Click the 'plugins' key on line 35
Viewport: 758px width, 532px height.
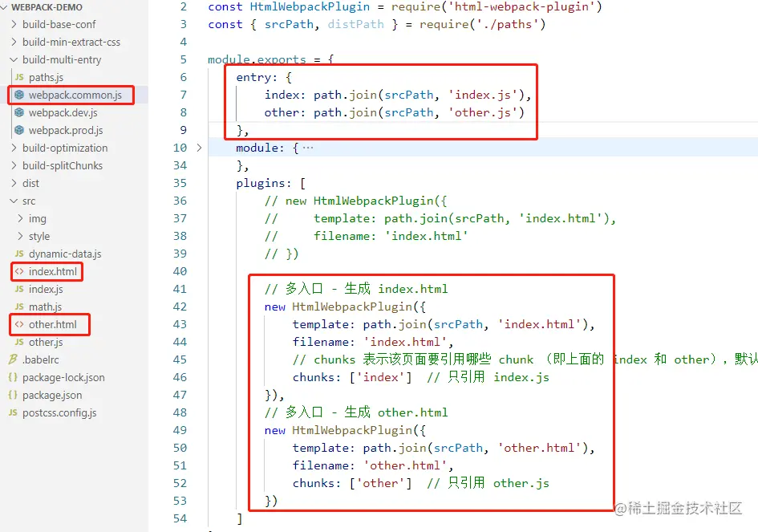point(261,183)
